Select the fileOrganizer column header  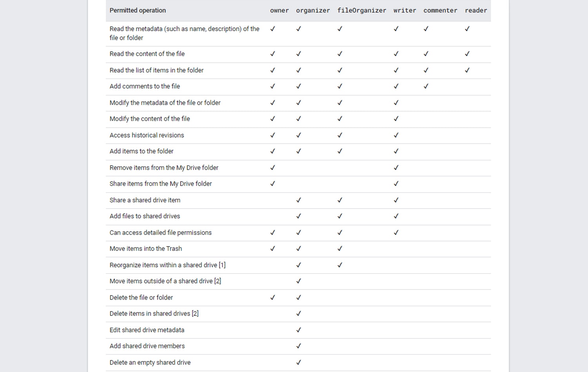coord(361,11)
